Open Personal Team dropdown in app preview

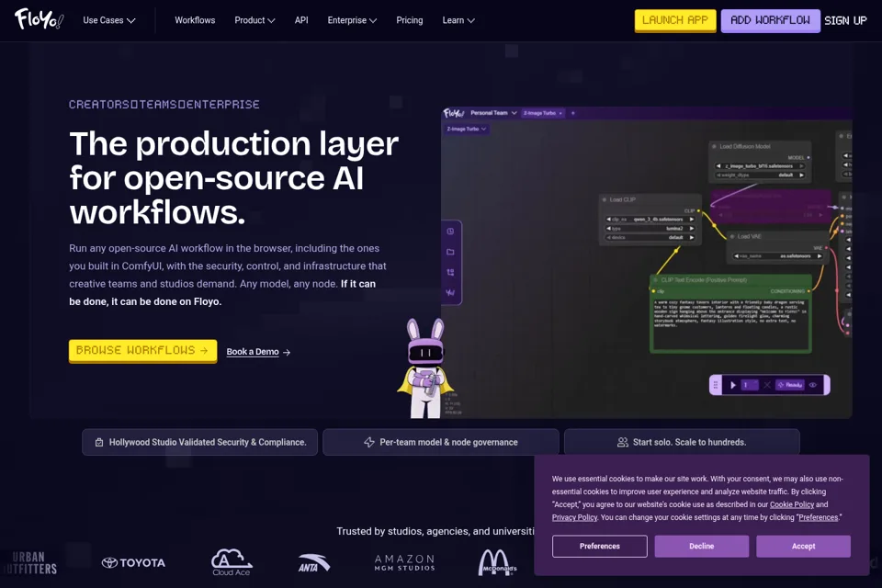(493, 113)
